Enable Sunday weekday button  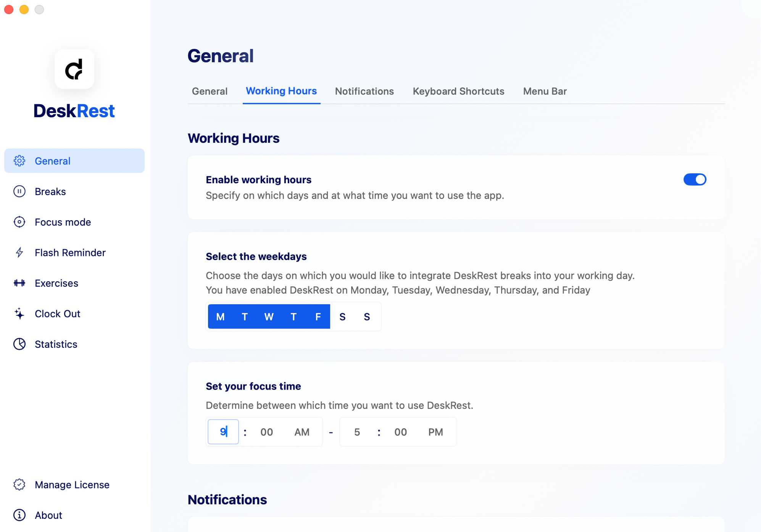point(367,316)
